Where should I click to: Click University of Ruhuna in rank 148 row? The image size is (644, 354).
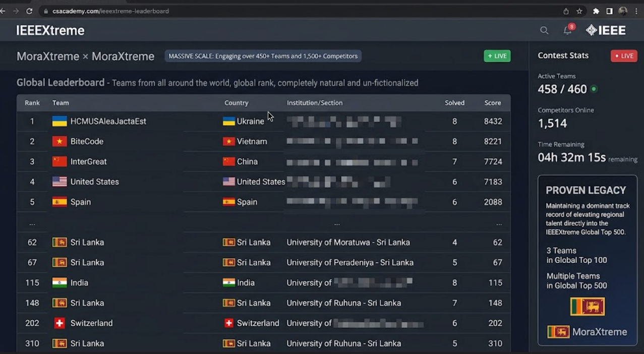coord(344,303)
